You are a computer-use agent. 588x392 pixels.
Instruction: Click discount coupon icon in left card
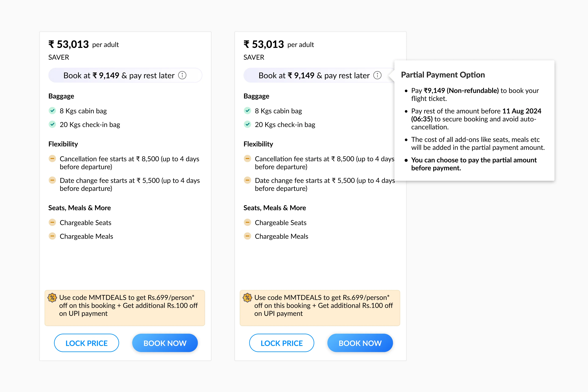[x=52, y=298]
